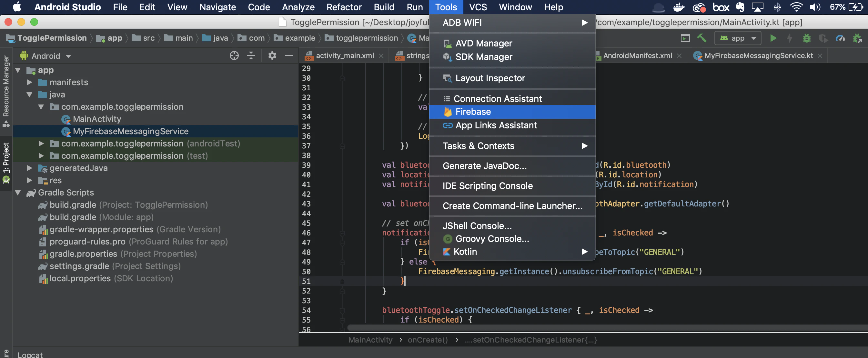The width and height of the screenshot is (868, 358).
Task: Switch to the activity_main.xml tab
Action: [x=344, y=55]
